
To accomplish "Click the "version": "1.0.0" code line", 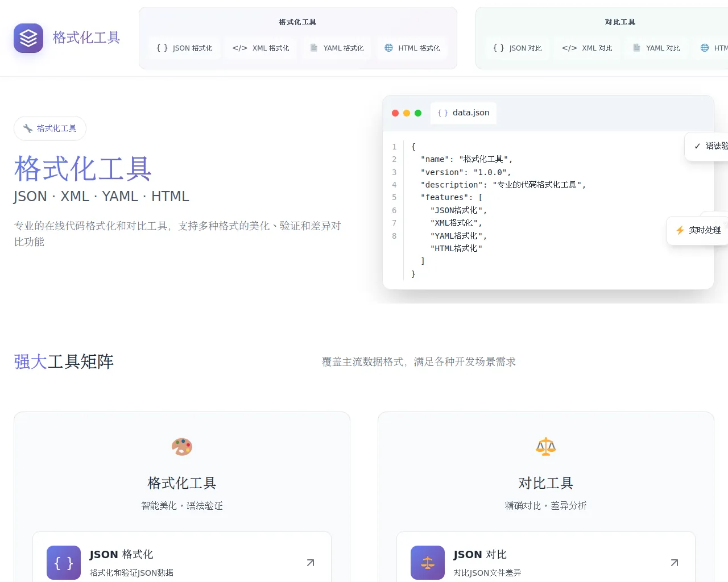I will 466,172.
